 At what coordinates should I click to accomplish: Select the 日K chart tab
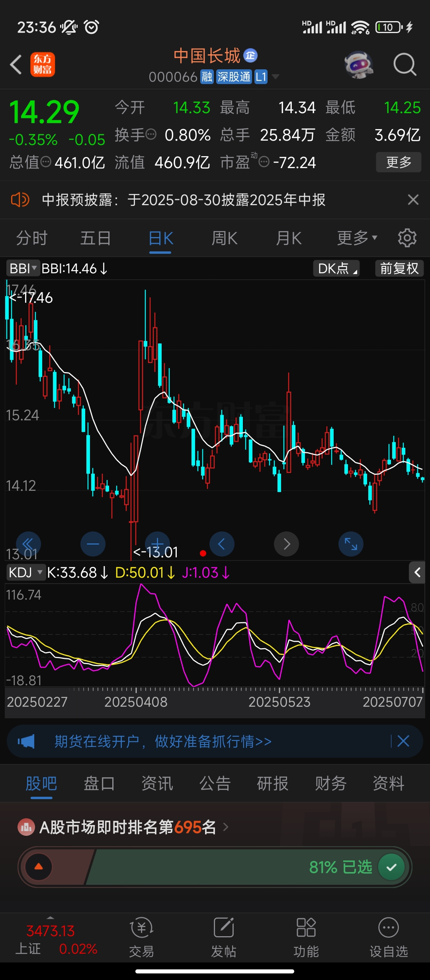pos(160,238)
